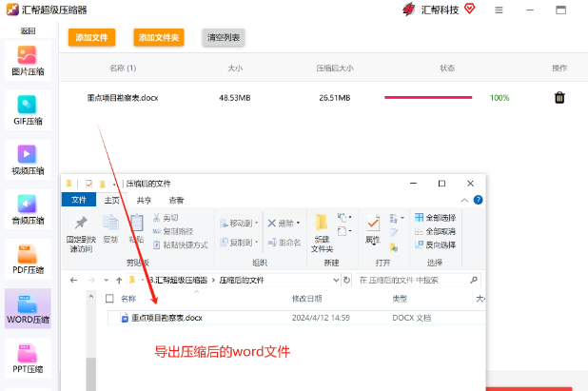Open 属性 properties in Explorer ribbon
This screenshot has width=588, height=391.
coord(373,228)
